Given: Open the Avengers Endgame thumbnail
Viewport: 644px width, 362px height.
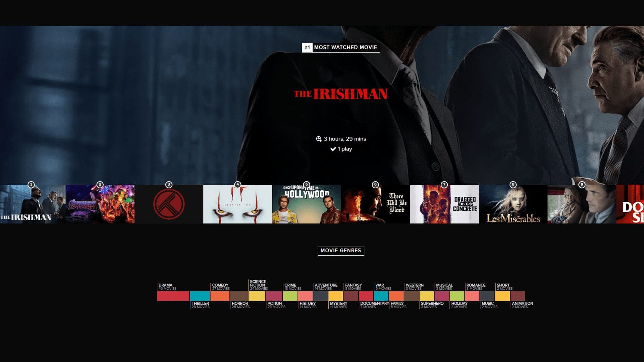Looking at the screenshot, I should point(100,204).
